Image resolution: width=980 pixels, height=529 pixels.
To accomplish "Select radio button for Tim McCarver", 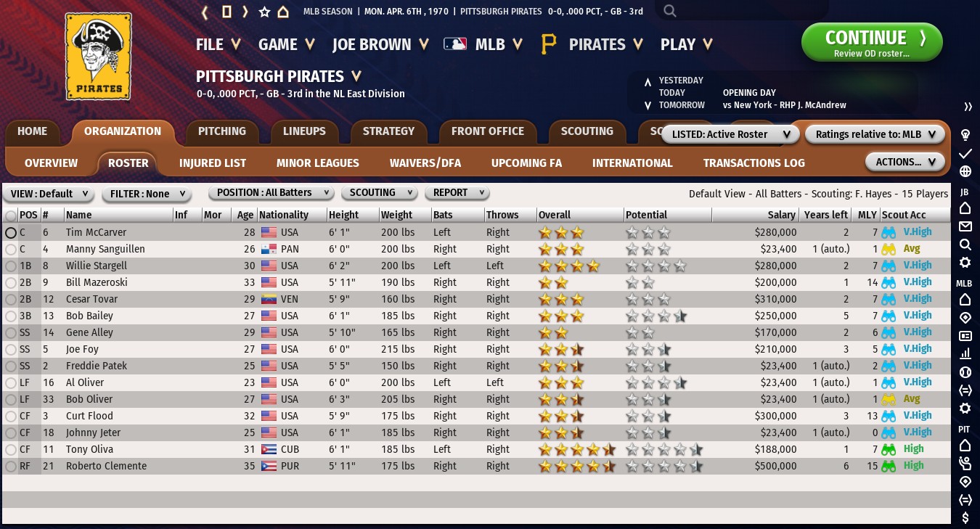I will [x=11, y=233].
